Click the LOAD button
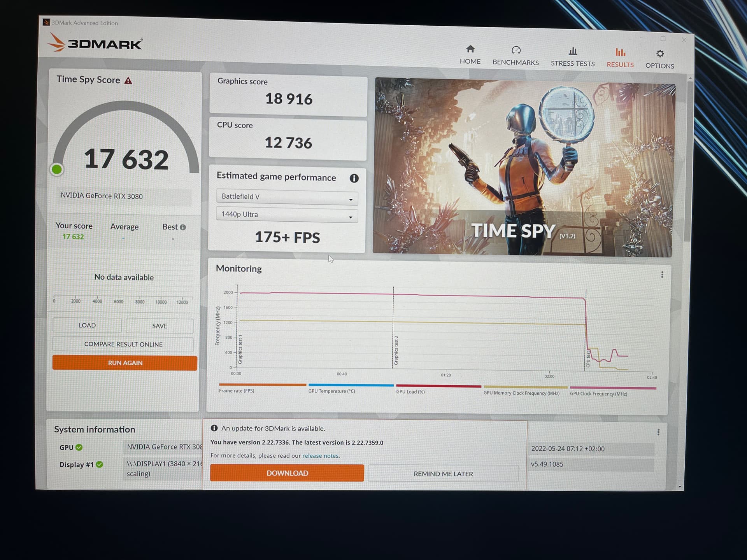 tap(87, 325)
